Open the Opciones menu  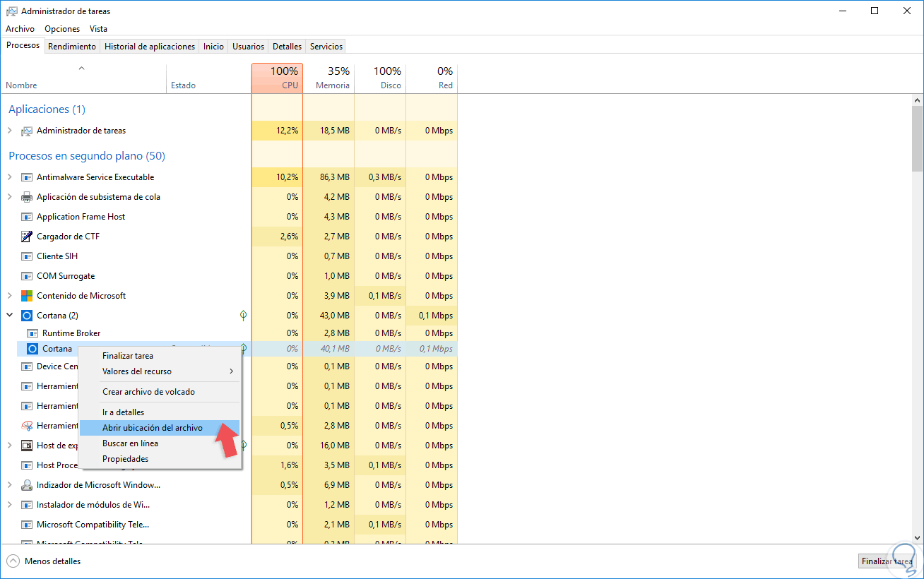click(x=62, y=29)
